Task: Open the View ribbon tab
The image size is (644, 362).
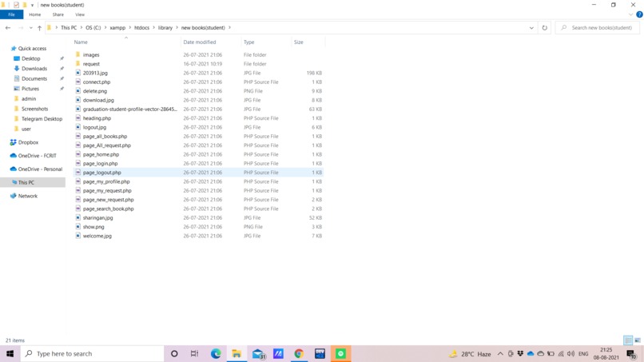Action: tap(80, 14)
